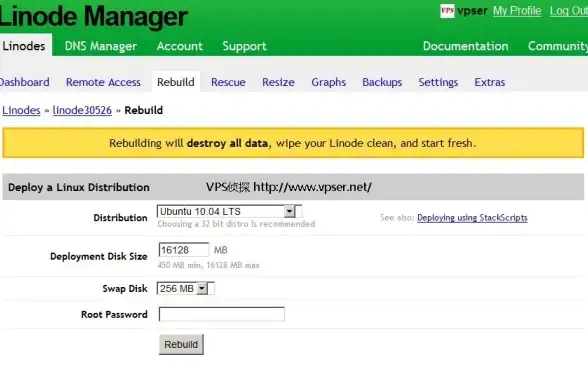Click the yellow destroy all data warning banner
The height and width of the screenshot is (374, 588).
click(293, 143)
